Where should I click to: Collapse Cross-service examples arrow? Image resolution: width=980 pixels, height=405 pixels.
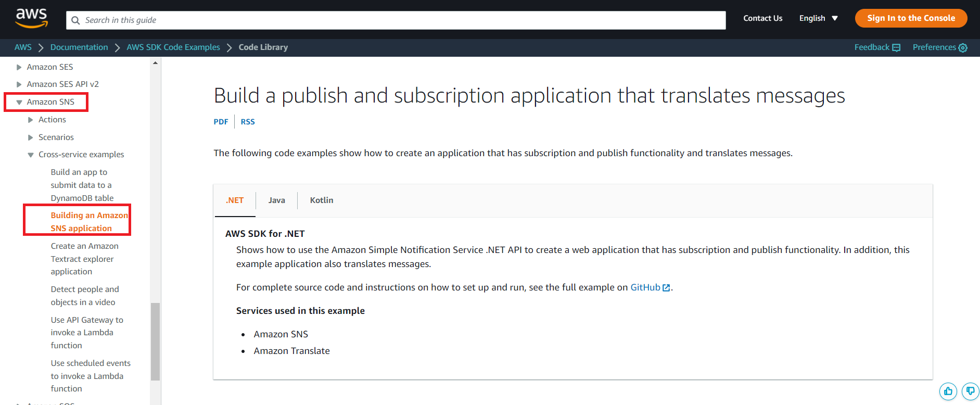click(x=30, y=155)
